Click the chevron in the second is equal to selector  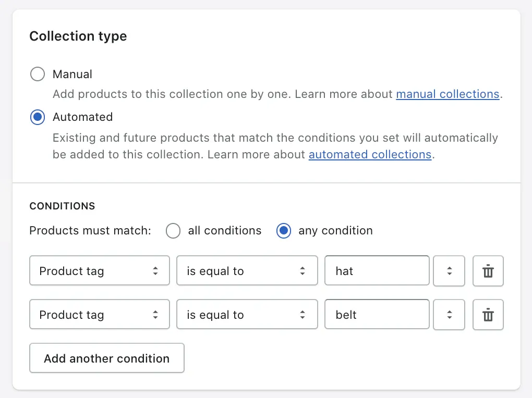pos(303,314)
